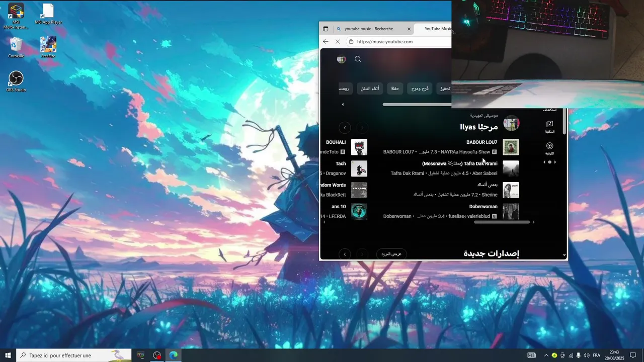This screenshot has height=362, width=644.
Task: Close the 'youtube music - Recherche' tab
Action: click(x=409, y=29)
